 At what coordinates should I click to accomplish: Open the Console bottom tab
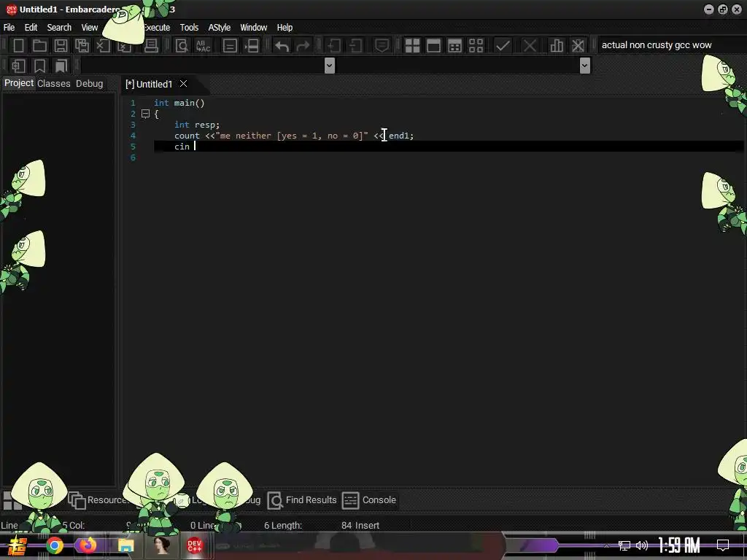[369, 500]
